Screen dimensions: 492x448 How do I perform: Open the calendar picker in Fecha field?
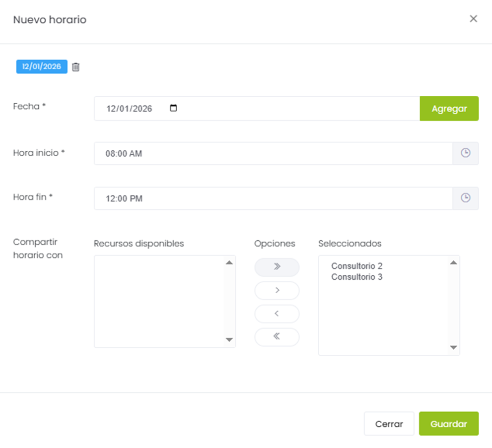pyautogui.click(x=173, y=108)
